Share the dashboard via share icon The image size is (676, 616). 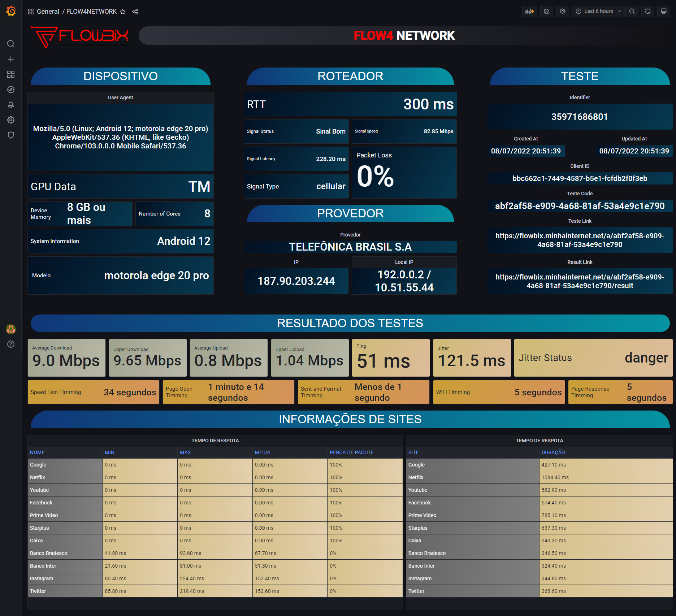click(135, 12)
